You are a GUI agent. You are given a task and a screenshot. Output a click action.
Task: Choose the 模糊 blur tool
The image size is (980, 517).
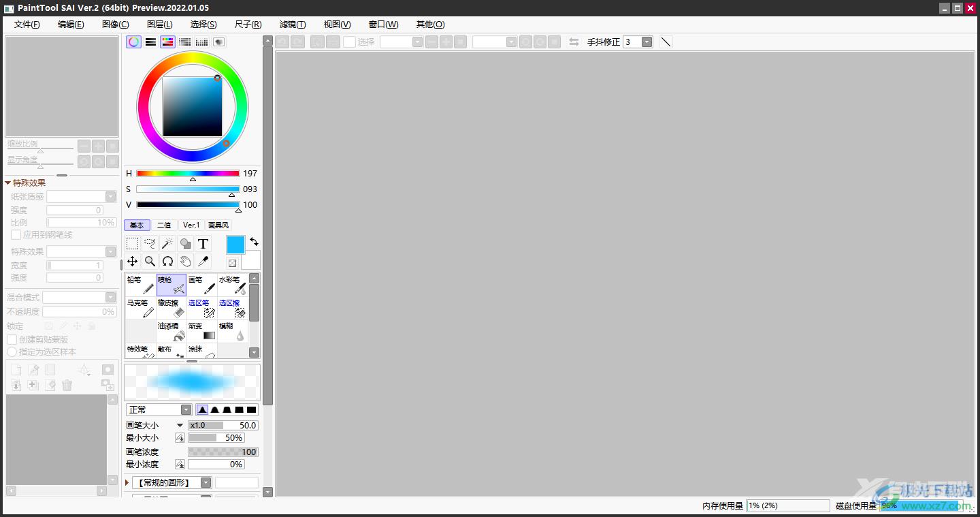coord(233,331)
